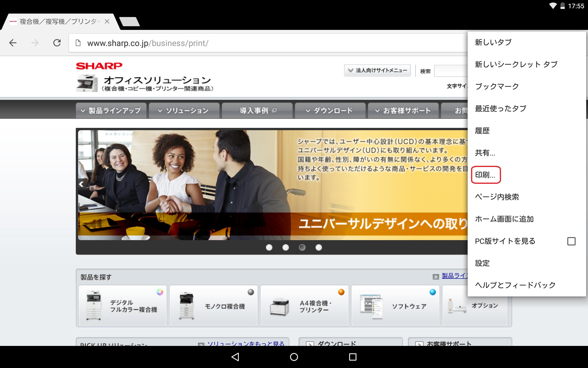Click the オフィスソリューション heading
The image size is (588, 368).
click(x=157, y=80)
